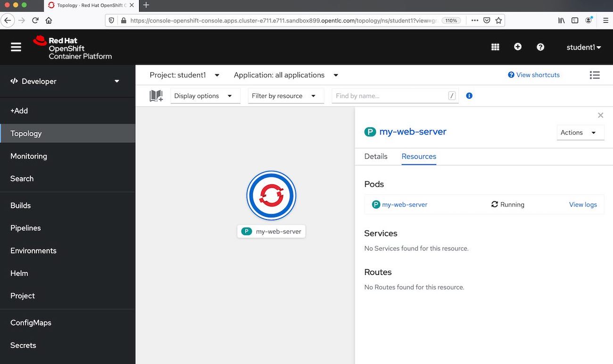
Task: Click the plus import icon in header
Action: click(x=518, y=47)
